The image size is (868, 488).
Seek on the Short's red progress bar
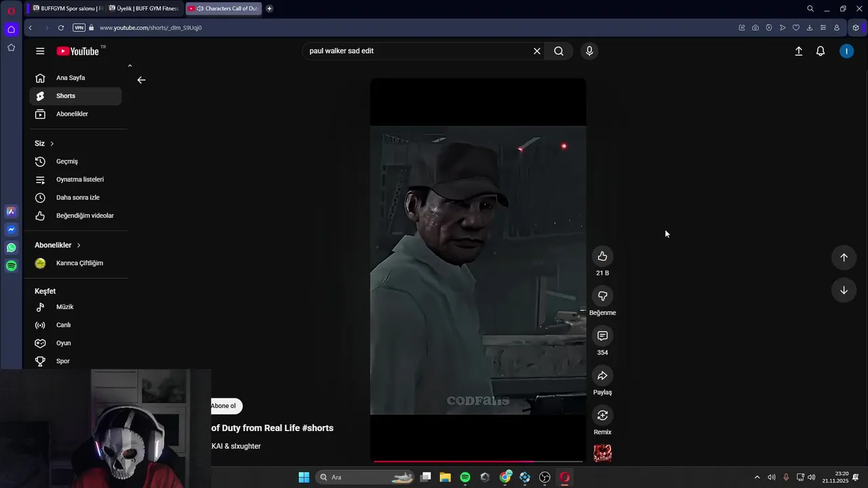478,462
